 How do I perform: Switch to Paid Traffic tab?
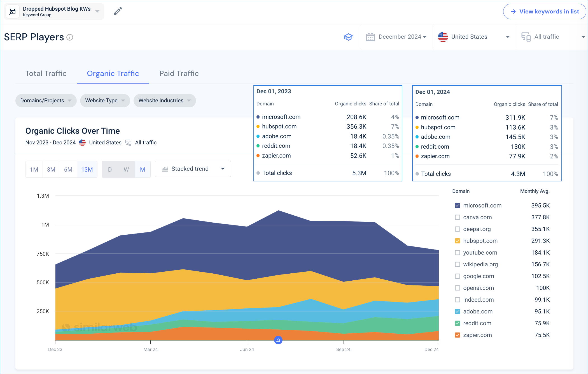coord(179,73)
